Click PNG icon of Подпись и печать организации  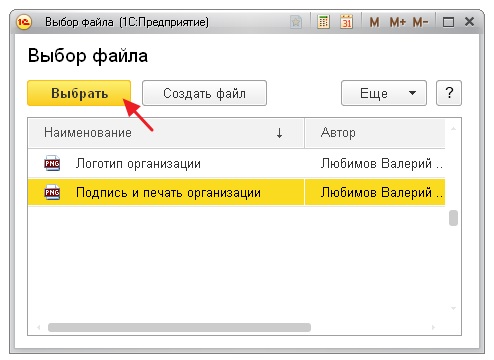(52, 192)
